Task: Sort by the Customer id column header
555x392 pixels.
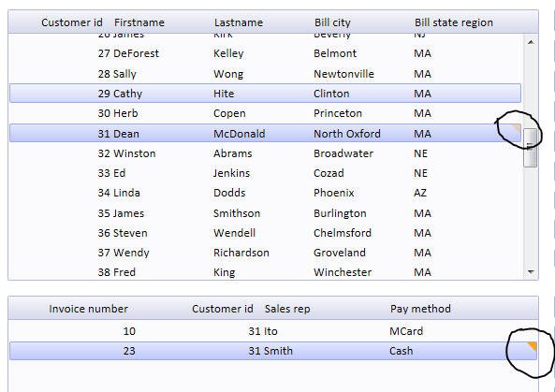Action: [72, 22]
